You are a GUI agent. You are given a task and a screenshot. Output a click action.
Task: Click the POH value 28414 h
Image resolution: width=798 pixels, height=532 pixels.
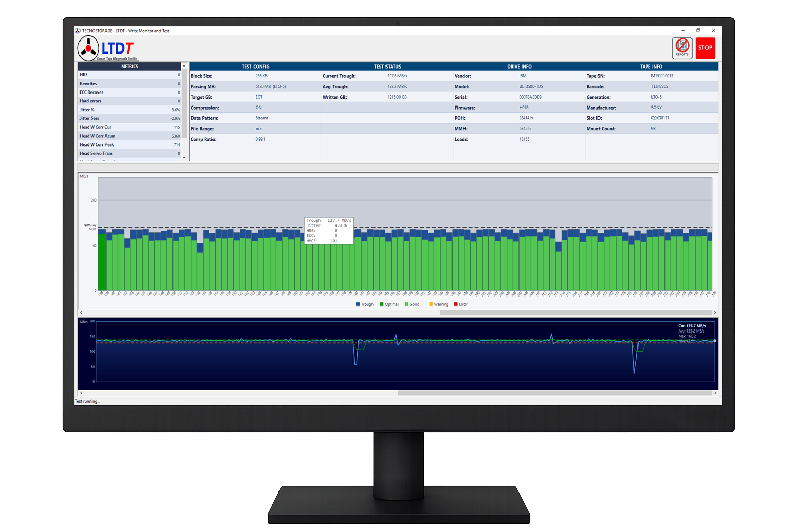click(x=526, y=118)
